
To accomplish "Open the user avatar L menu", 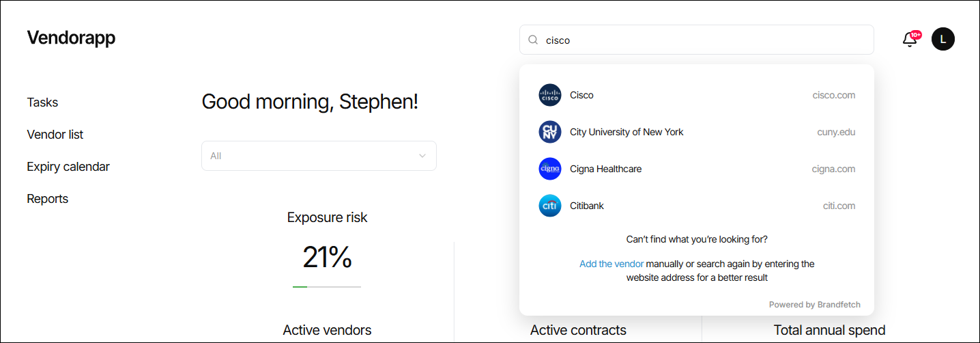I will (943, 39).
